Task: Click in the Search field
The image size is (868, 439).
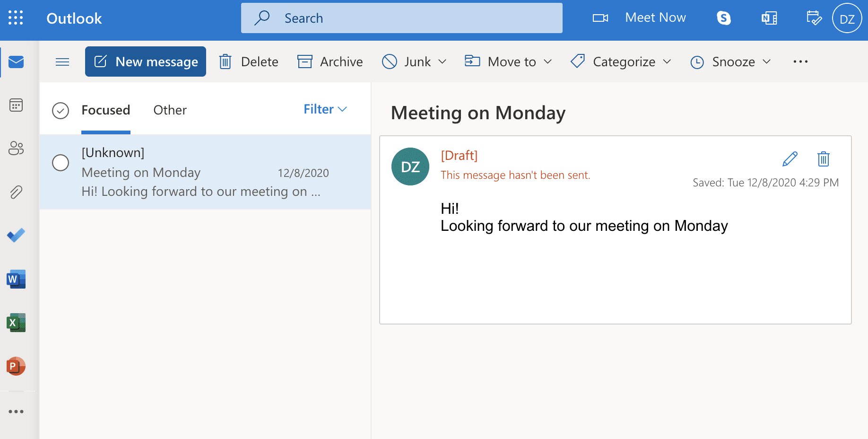Action: point(402,18)
